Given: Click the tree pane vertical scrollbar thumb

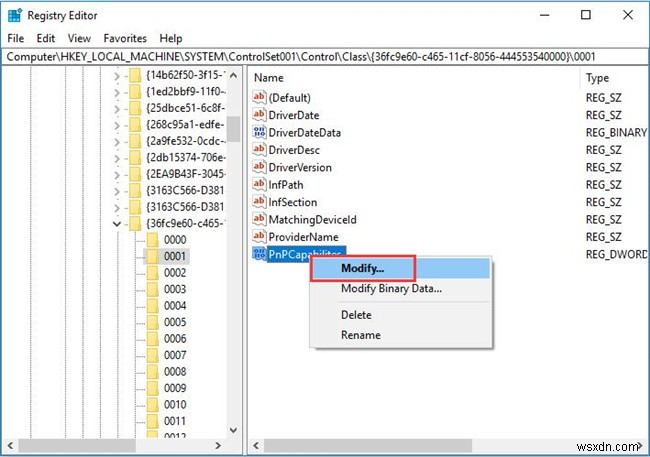Looking at the screenshot, I should pos(233,129).
